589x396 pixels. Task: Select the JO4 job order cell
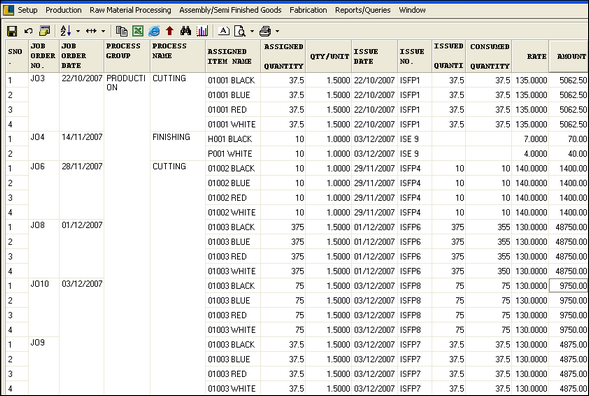(44, 146)
